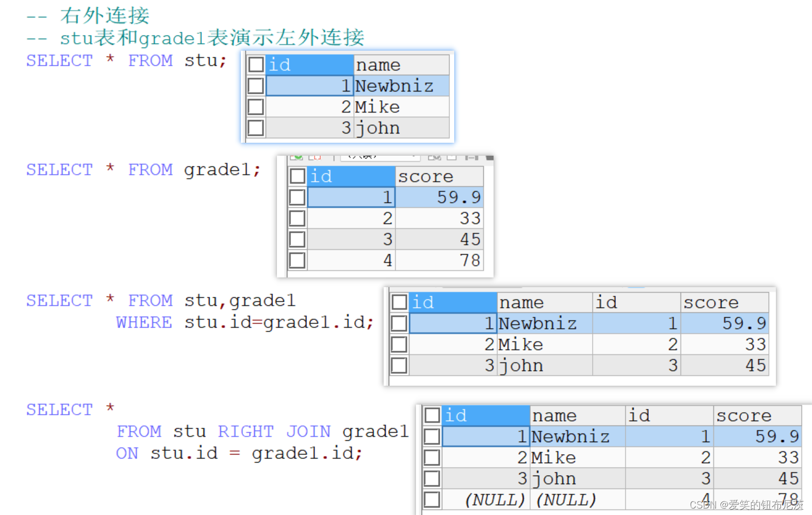The image size is (812, 515).
Task: Select the '45' score cell in WHERE join result
Action: (725, 365)
